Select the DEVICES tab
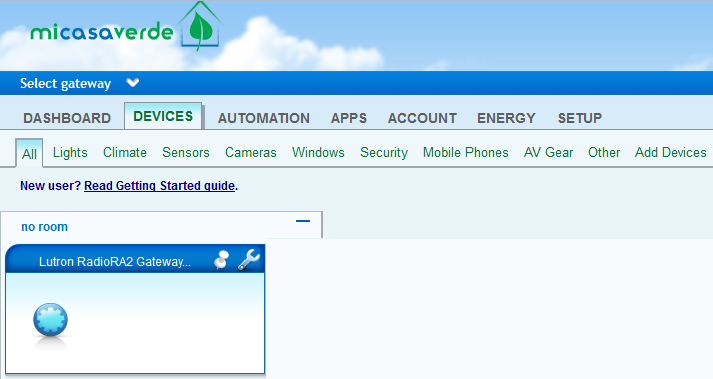This screenshot has height=379, width=713. (x=163, y=116)
